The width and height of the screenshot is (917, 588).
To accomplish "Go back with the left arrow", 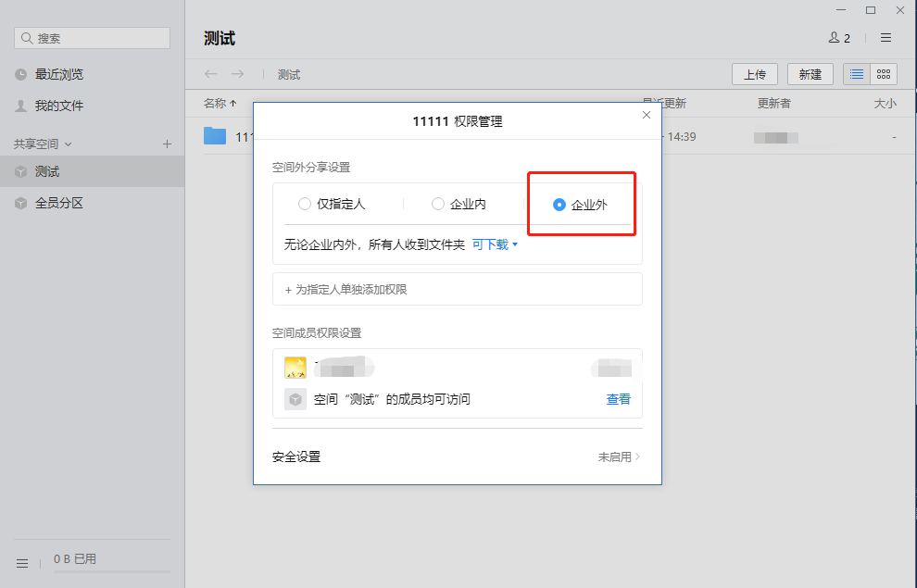I will click(x=211, y=74).
